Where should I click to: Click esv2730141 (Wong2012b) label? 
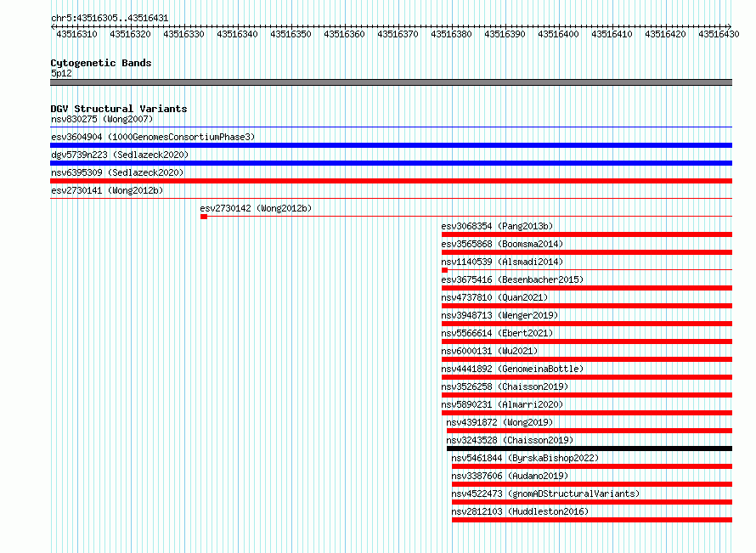[x=107, y=190]
